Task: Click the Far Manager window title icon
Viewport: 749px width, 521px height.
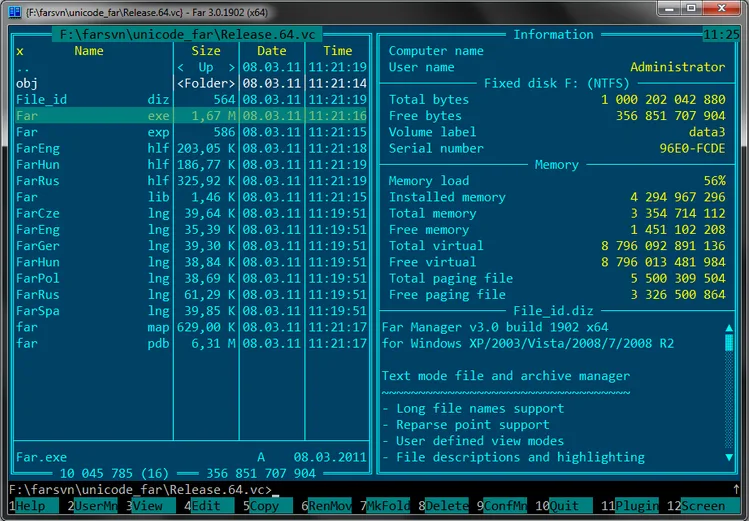Action: [x=15, y=12]
